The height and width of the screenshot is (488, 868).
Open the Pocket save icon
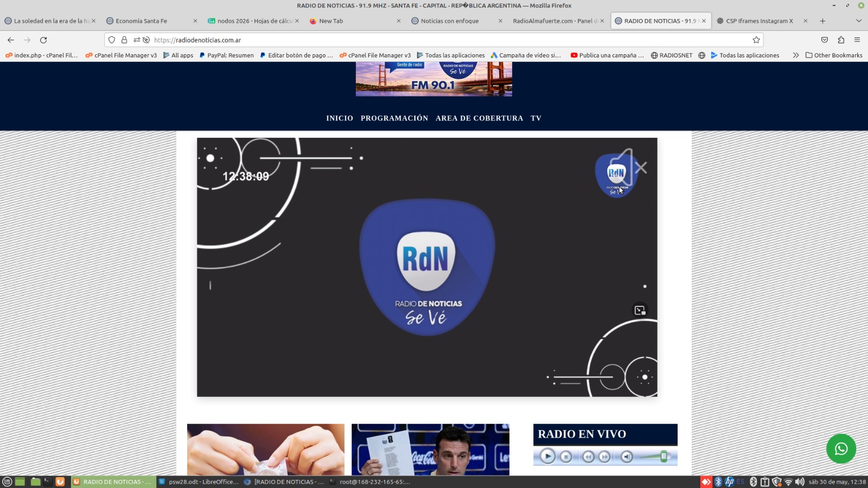825,40
